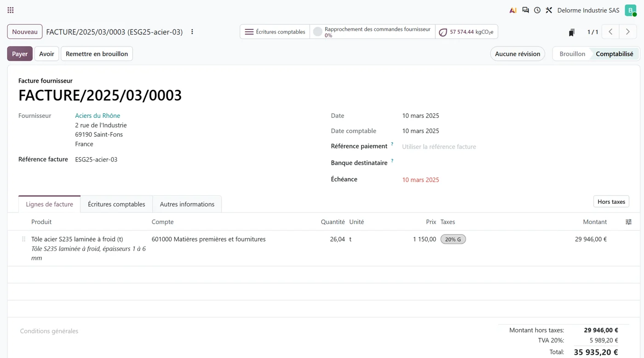Open the AI assistant icon
The height and width of the screenshot is (358, 644).
[x=513, y=10]
